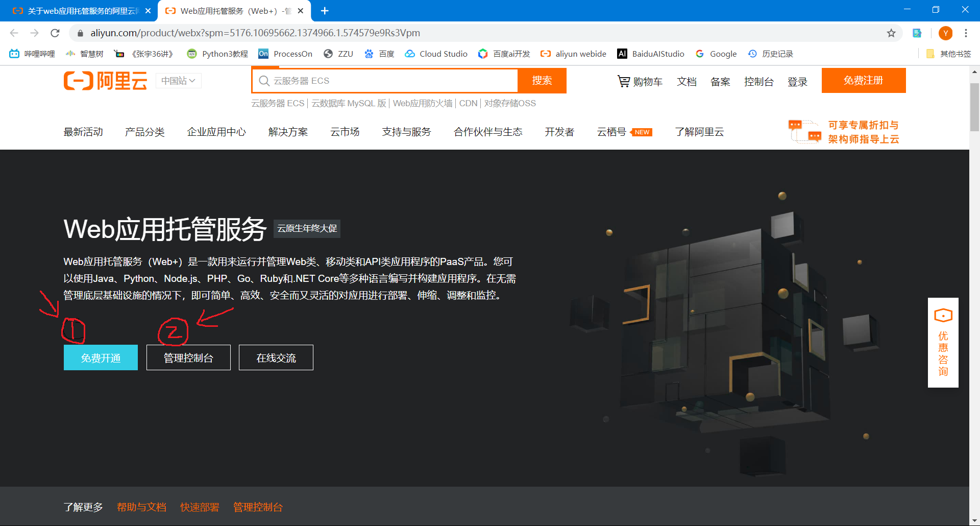Image resolution: width=980 pixels, height=526 pixels.
Task: Open the 备案 link
Action: click(720, 82)
